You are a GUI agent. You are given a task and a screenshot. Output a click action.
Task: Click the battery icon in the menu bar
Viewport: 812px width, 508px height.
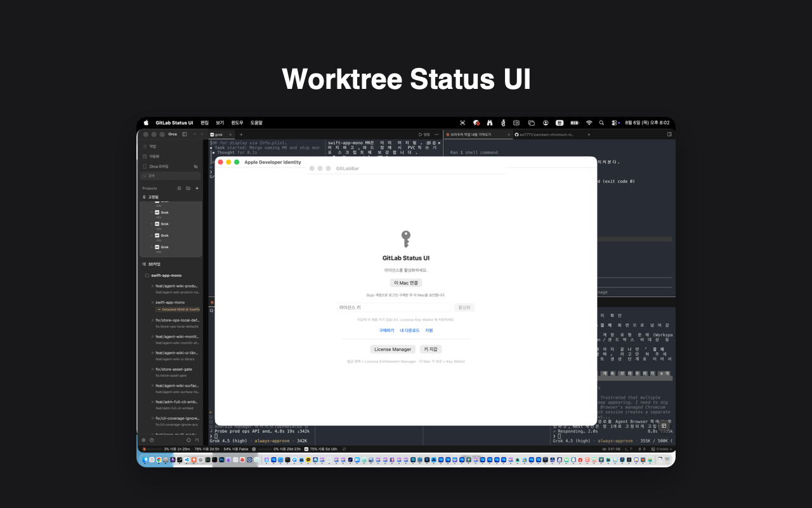(574, 123)
